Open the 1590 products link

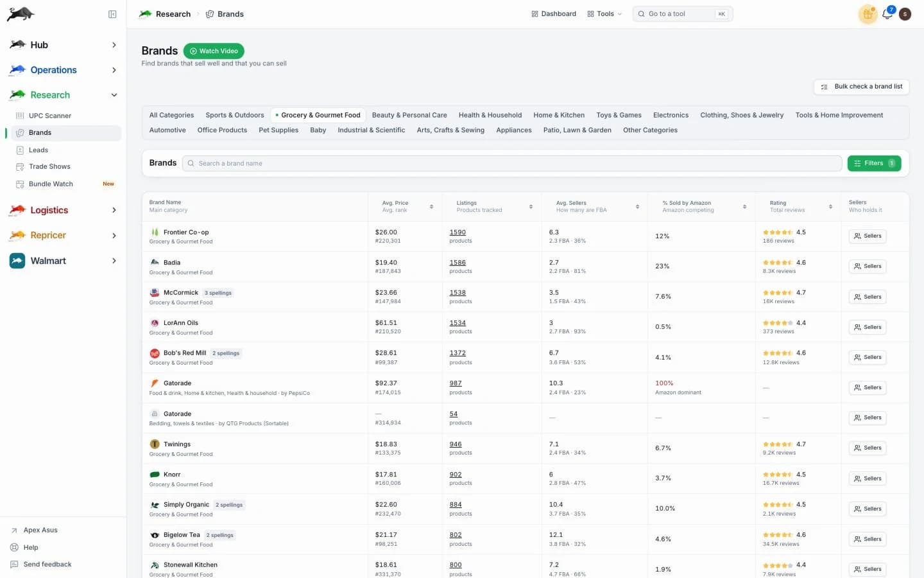pos(458,232)
